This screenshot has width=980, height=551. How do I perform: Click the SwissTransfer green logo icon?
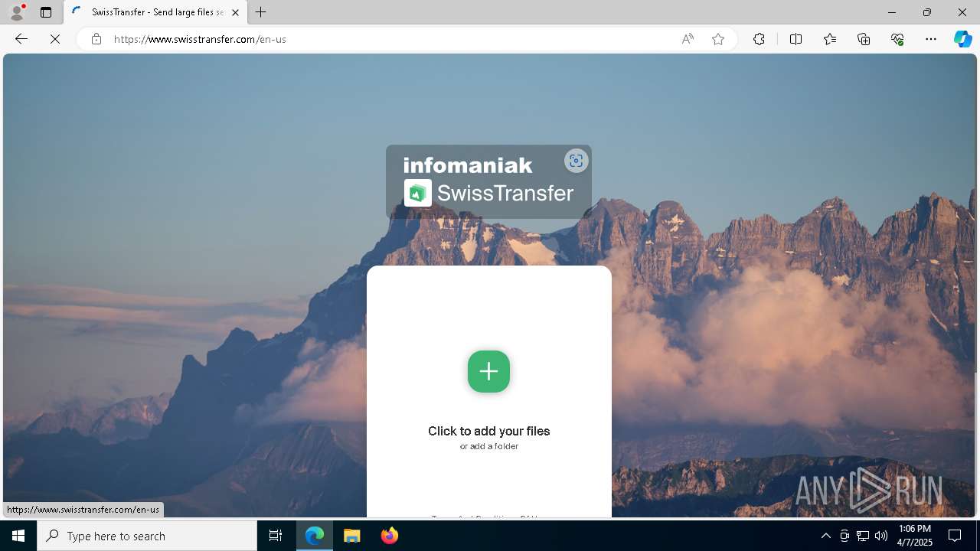click(x=418, y=193)
